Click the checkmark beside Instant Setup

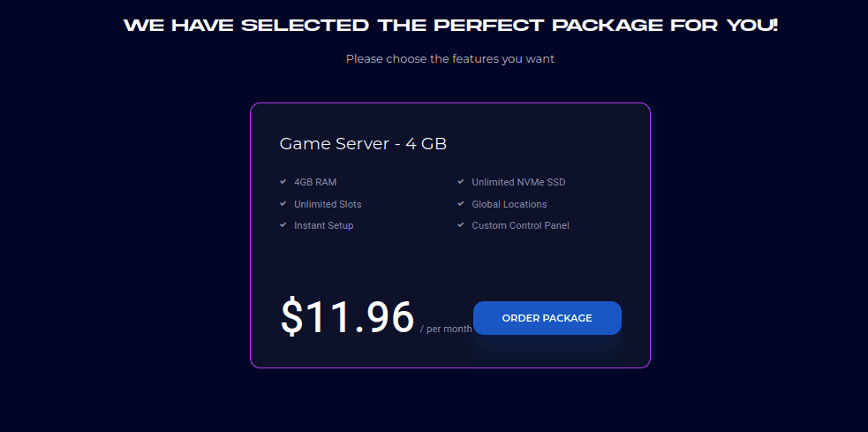coord(283,225)
